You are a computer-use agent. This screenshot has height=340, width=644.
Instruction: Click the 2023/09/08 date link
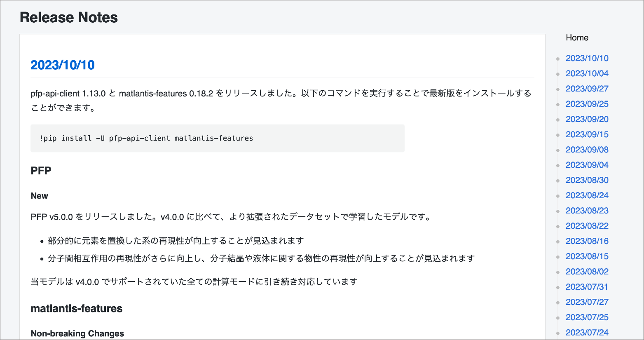[587, 150]
